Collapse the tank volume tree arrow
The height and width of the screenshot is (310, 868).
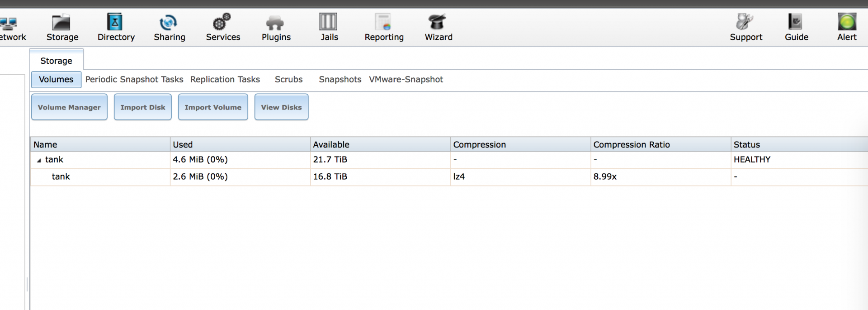(x=39, y=160)
